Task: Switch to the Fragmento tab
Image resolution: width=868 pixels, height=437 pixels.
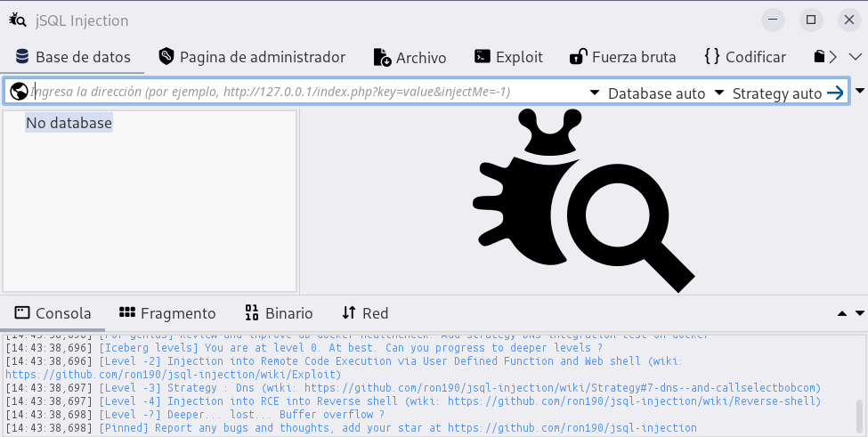Action: [x=167, y=313]
